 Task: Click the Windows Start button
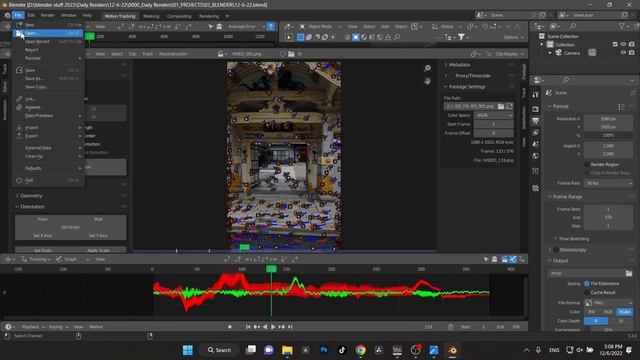point(188,350)
